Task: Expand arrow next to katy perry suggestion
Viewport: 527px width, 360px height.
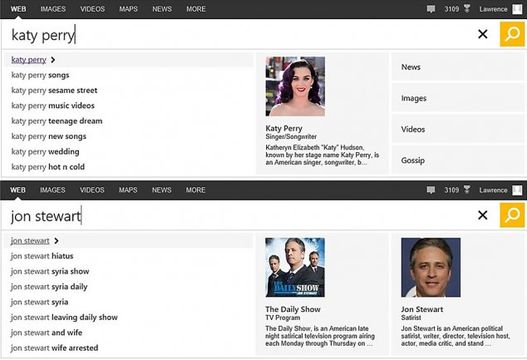Action: pyautogui.click(x=53, y=60)
